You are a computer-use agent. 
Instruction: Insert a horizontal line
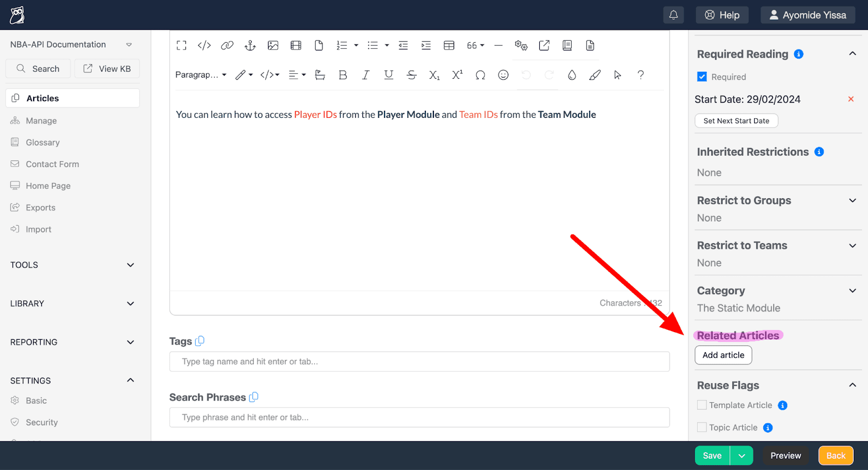click(499, 46)
